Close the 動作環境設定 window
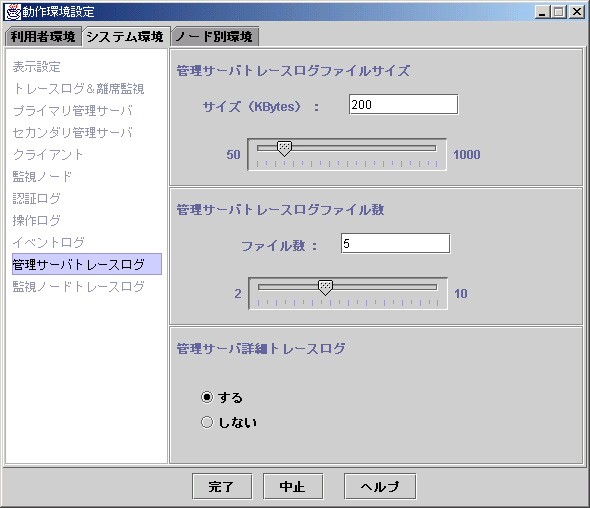Image resolution: width=590 pixels, height=508 pixels. tap(576, 12)
